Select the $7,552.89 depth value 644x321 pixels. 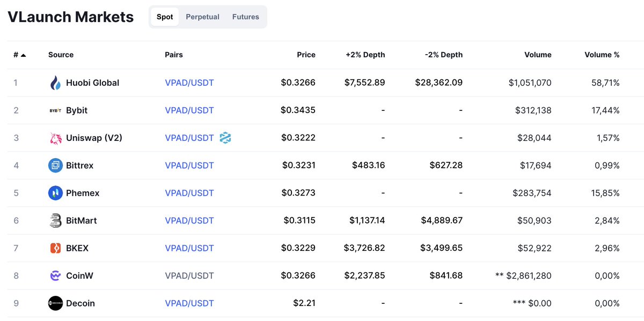point(364,83)
